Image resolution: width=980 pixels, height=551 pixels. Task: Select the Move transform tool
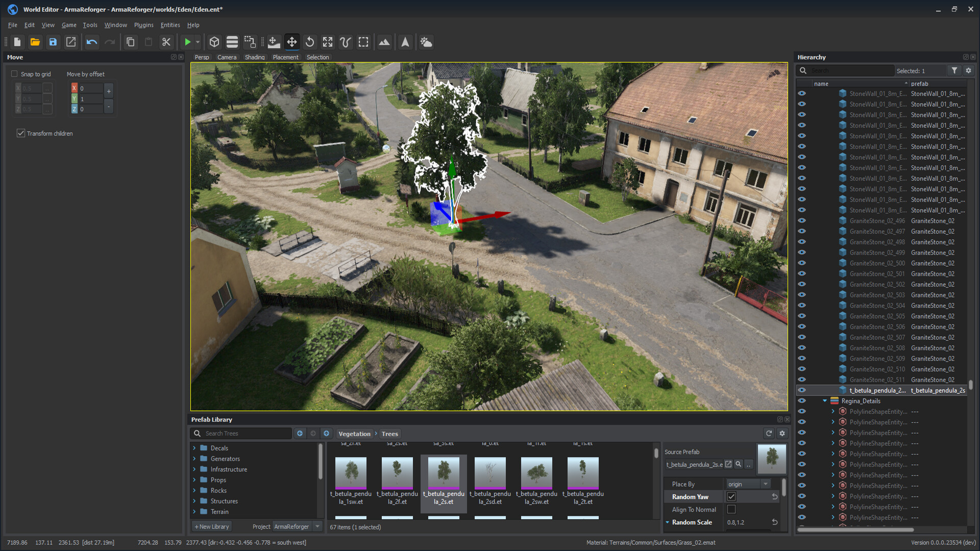coord(291,42)
